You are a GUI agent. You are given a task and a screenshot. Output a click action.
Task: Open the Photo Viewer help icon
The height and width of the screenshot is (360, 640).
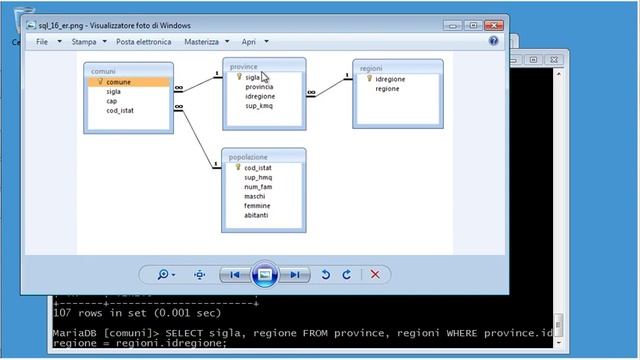(x=493, y=41)
